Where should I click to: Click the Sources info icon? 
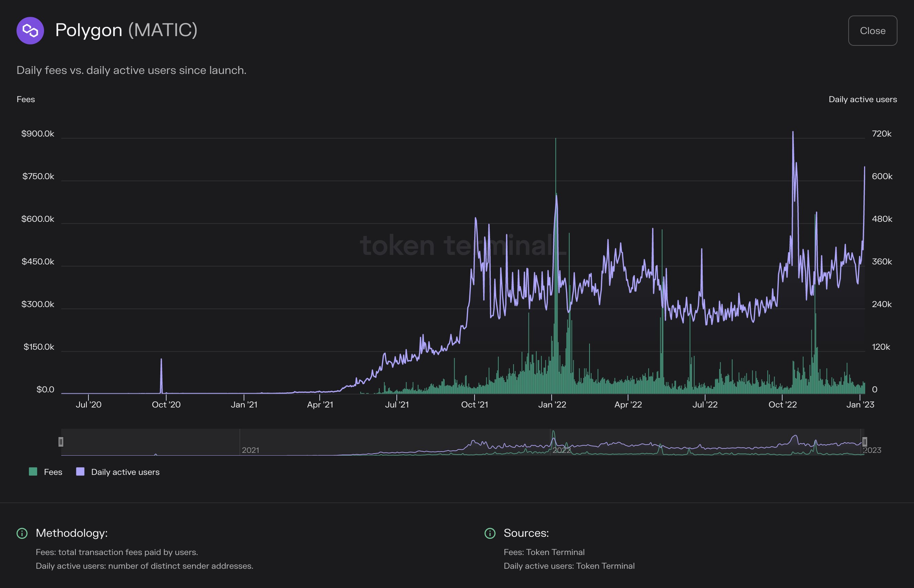coord(490,533)
